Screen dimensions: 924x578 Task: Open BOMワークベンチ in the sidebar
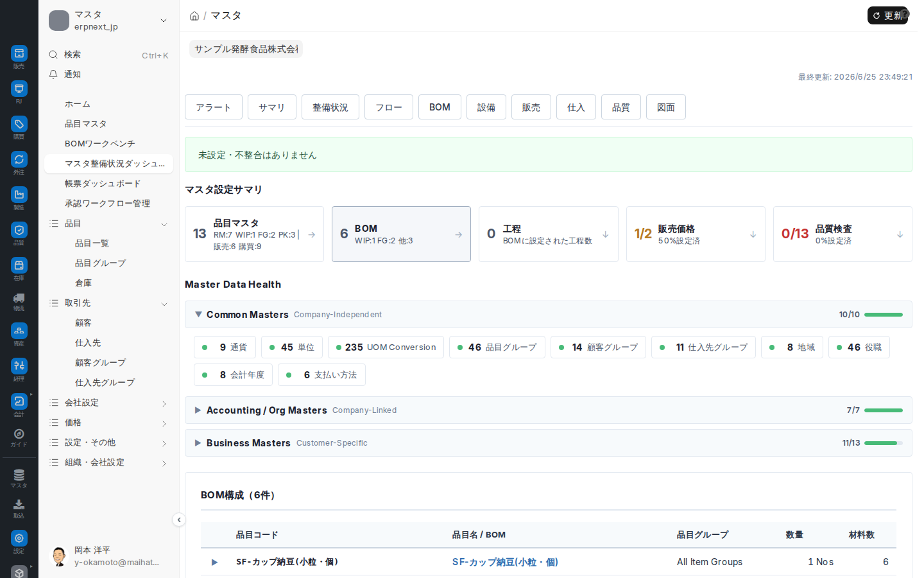click(x=108, y=144)
